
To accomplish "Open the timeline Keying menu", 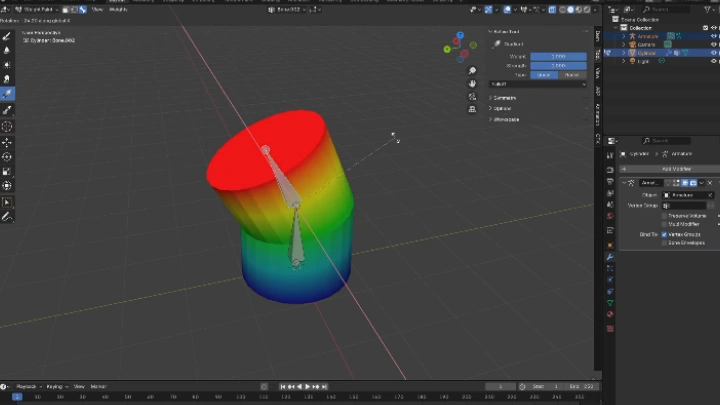I will (57, 387).
